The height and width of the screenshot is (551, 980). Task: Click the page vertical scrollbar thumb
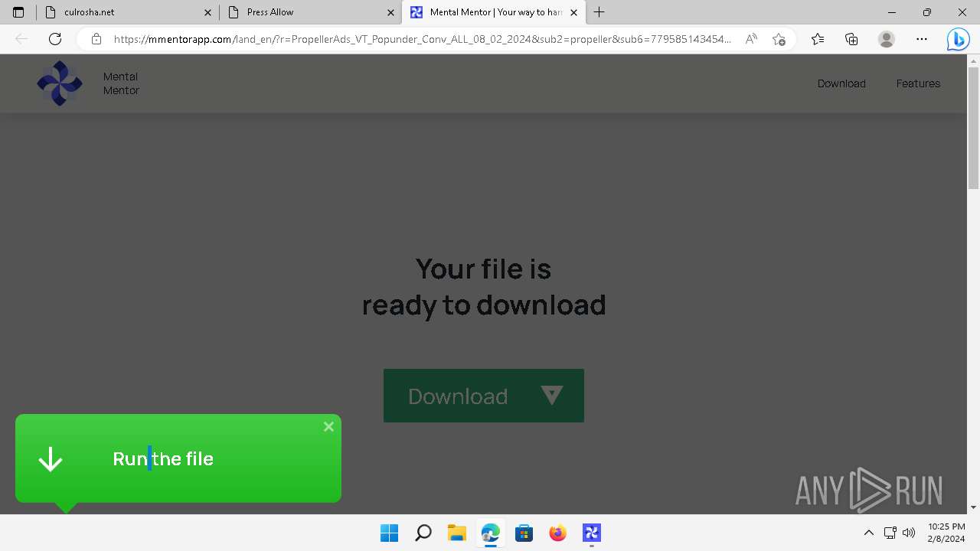pos(974,126)
